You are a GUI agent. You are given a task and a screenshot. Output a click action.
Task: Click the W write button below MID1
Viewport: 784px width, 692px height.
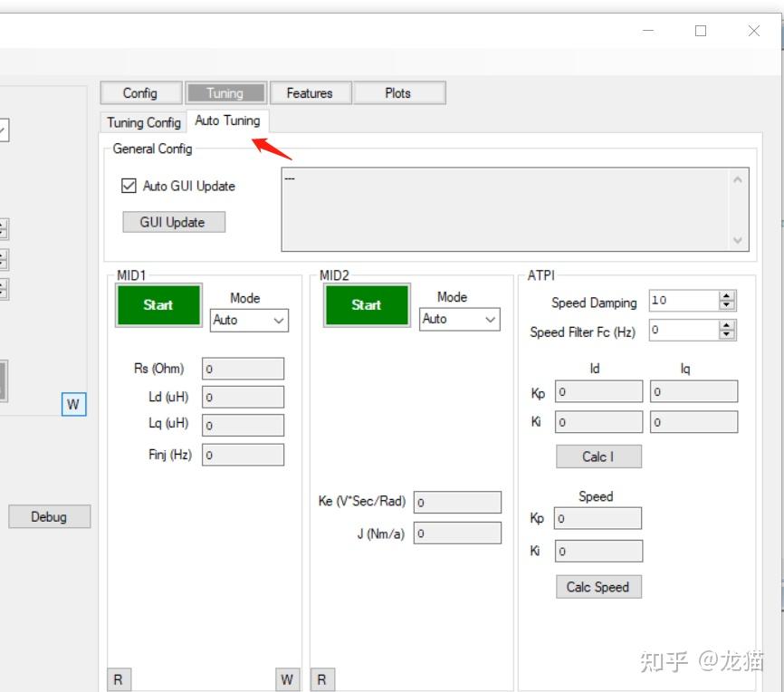pos(287,678)
